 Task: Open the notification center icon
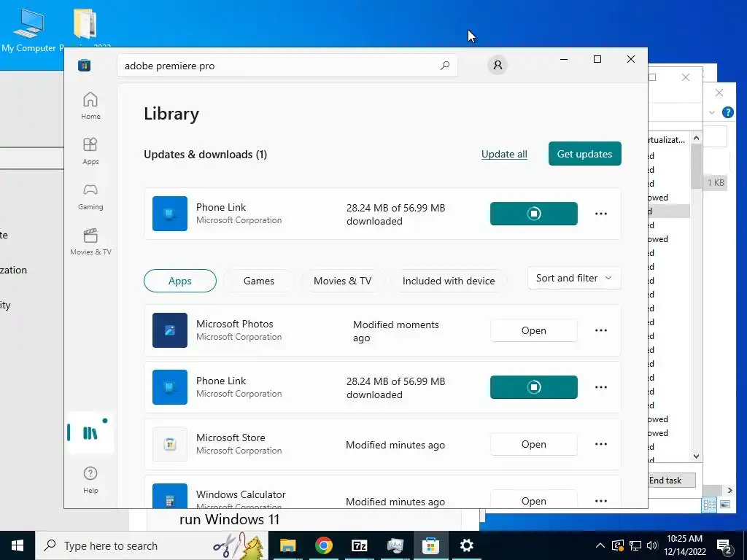tap(724, 545)
